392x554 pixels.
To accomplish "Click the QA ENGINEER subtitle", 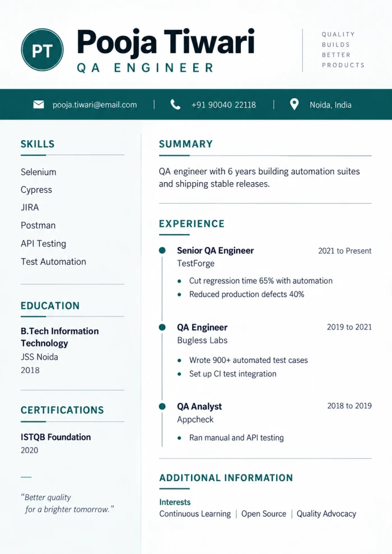I will tap(146, 67).
